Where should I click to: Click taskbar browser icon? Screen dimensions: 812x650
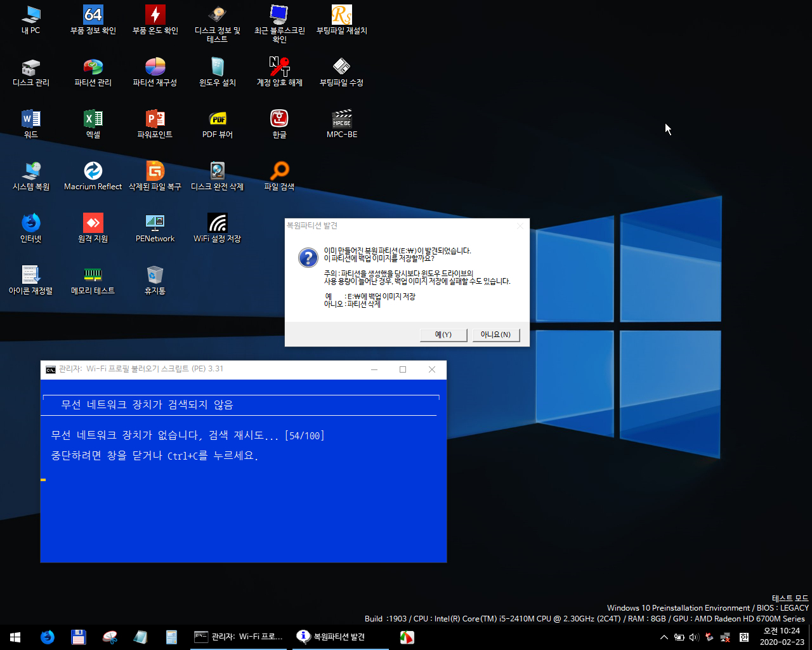pyautogui.click(x=48, y=637)
